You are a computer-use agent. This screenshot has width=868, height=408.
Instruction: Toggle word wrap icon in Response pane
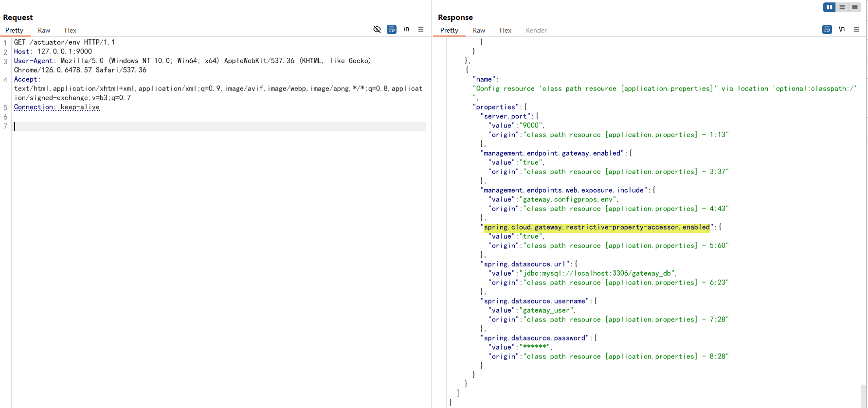coord(827,29)
